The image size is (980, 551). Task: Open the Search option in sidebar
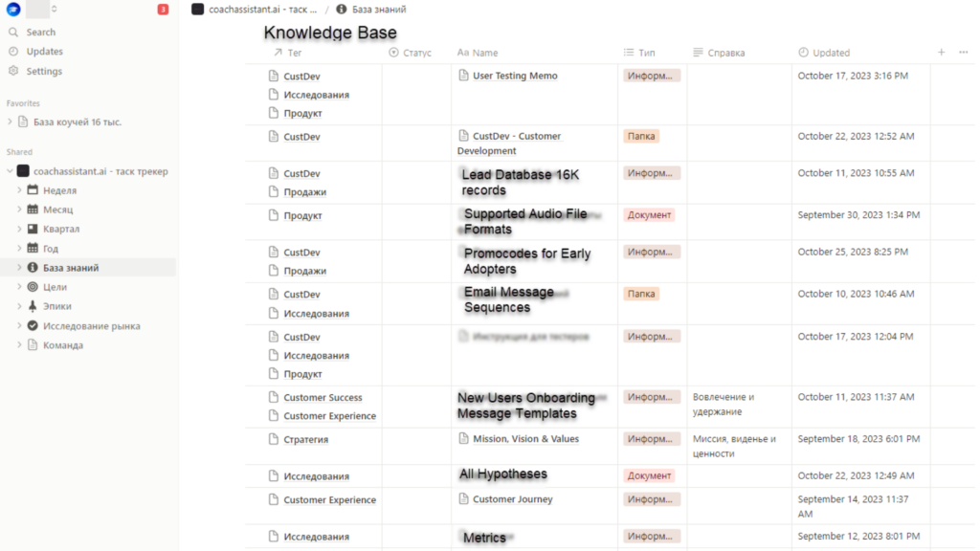point(40,32)
